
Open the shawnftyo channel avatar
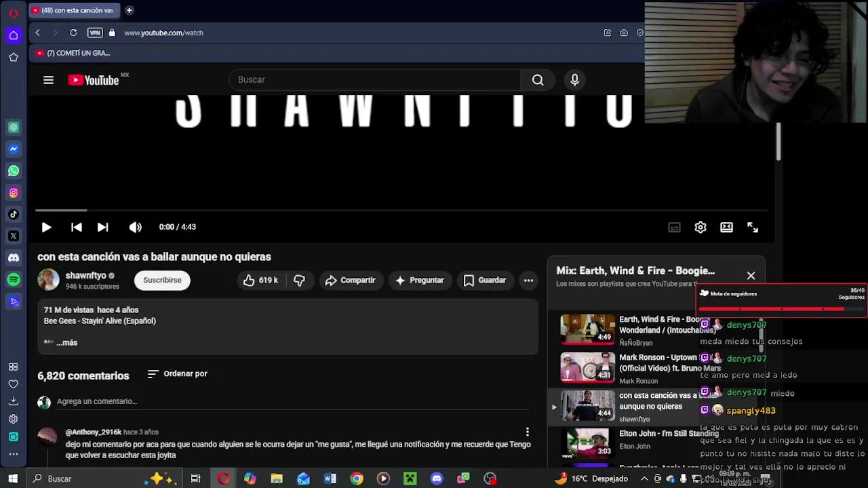[48, 280]
